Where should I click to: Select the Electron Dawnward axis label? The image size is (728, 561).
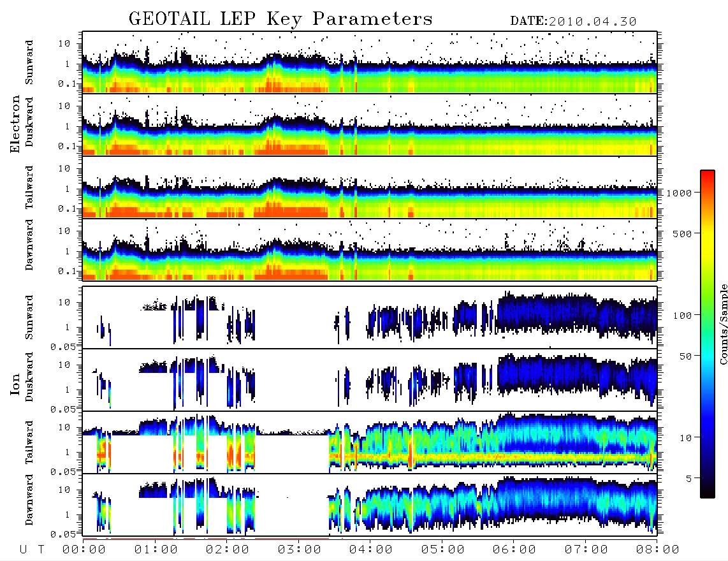29,245
